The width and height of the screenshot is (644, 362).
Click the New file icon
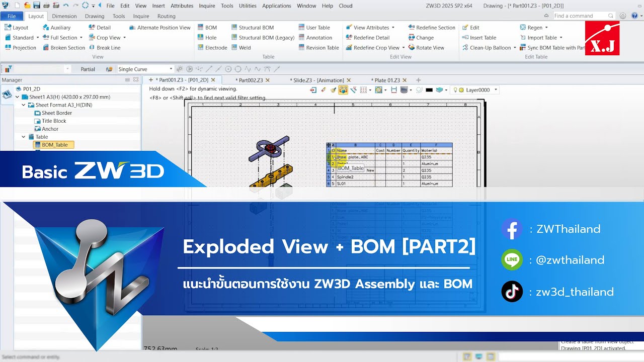(17, 6)
